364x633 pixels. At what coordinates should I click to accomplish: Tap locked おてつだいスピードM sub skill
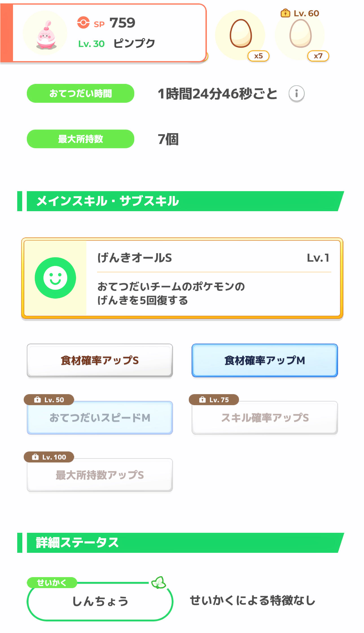pyautogui.click(x=100, y=418)
